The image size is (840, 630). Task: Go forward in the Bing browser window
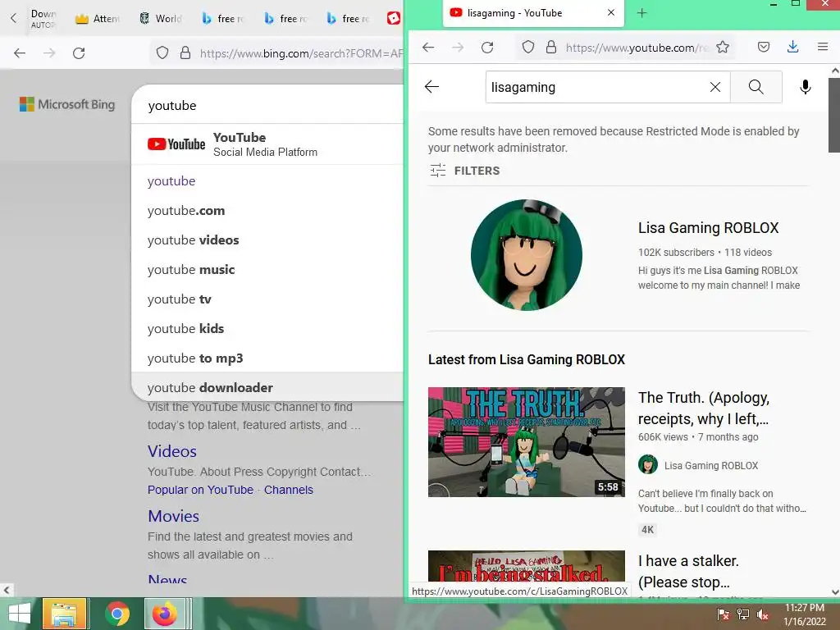(49, 53)
